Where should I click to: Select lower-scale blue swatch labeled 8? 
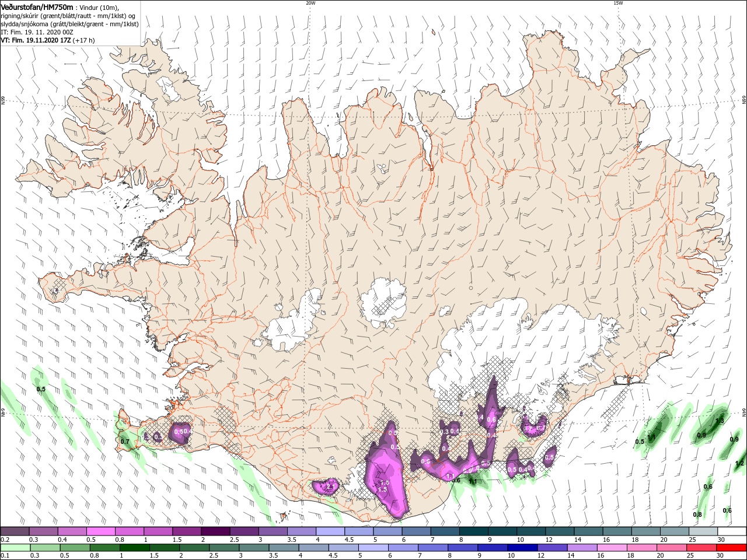pyautogui.click(x=463, y=548)
